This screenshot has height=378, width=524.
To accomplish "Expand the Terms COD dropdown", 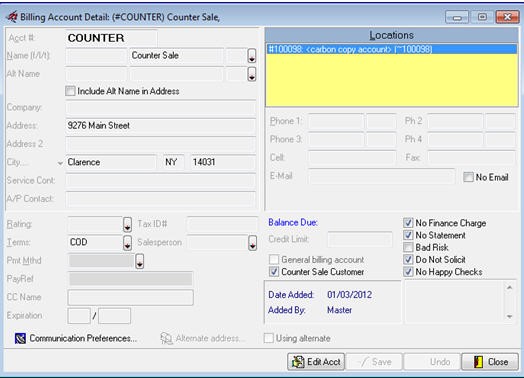I will click(x=127, y=243).
